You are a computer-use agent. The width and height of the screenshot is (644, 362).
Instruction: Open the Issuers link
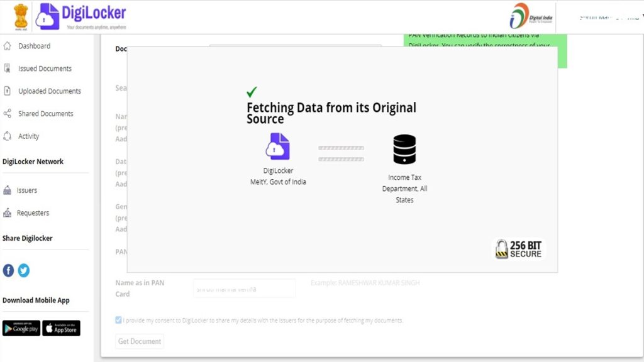(x=26, y=190)
